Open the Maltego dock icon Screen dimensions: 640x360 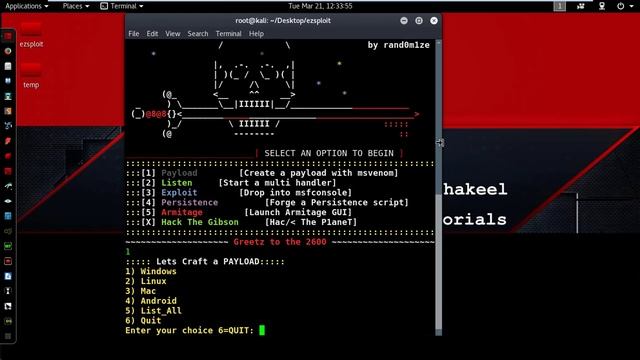point(8,126)
